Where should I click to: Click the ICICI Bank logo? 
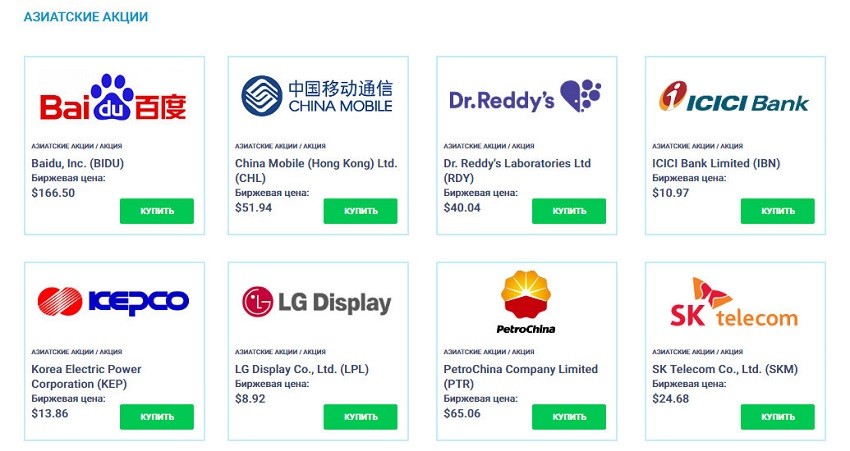point(733,97)
